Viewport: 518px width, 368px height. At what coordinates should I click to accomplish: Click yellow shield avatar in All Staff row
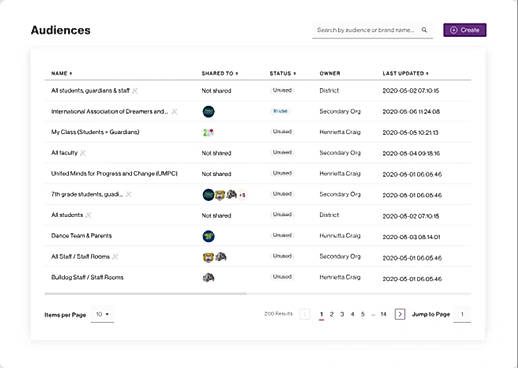point(208,257)
